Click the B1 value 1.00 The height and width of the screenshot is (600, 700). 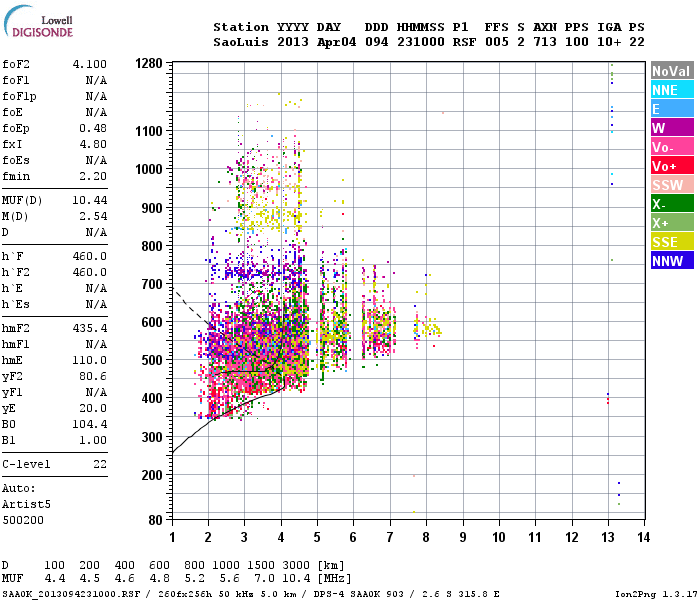[x=93, y=440]
